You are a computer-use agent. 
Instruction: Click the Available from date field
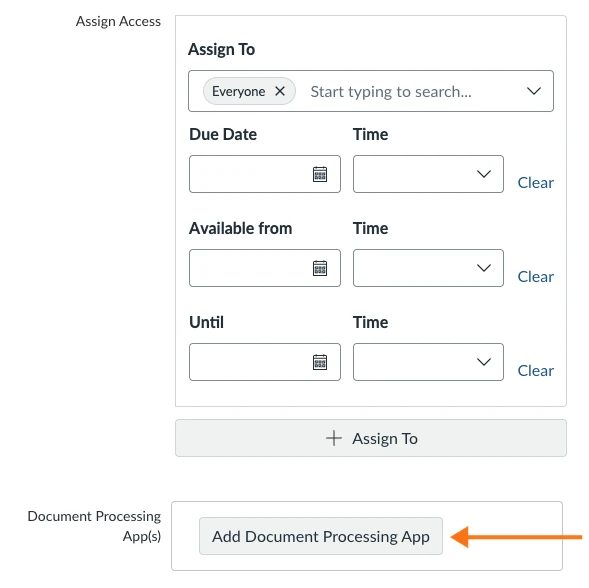tap(265, 268)
